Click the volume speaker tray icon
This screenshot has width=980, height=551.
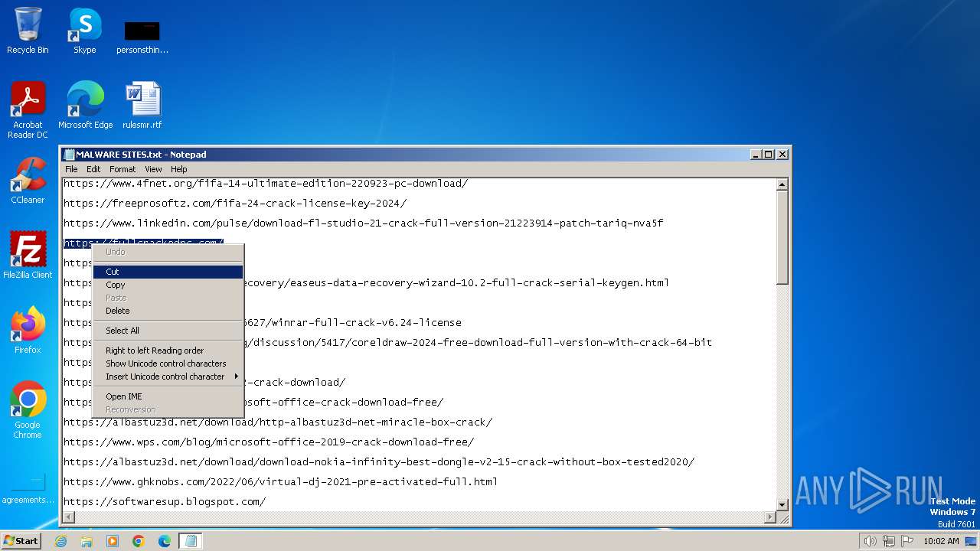coord(870,541)
